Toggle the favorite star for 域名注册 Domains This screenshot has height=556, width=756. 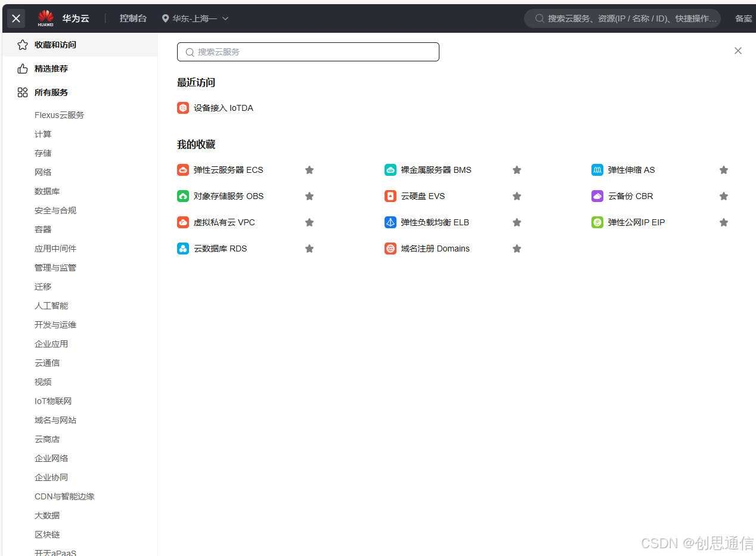517,249
